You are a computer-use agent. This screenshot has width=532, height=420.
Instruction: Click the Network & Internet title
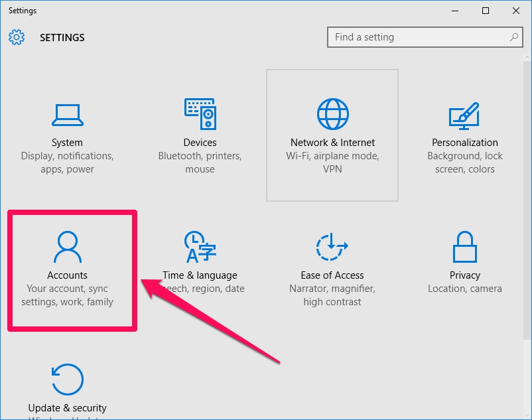point(332,143)
